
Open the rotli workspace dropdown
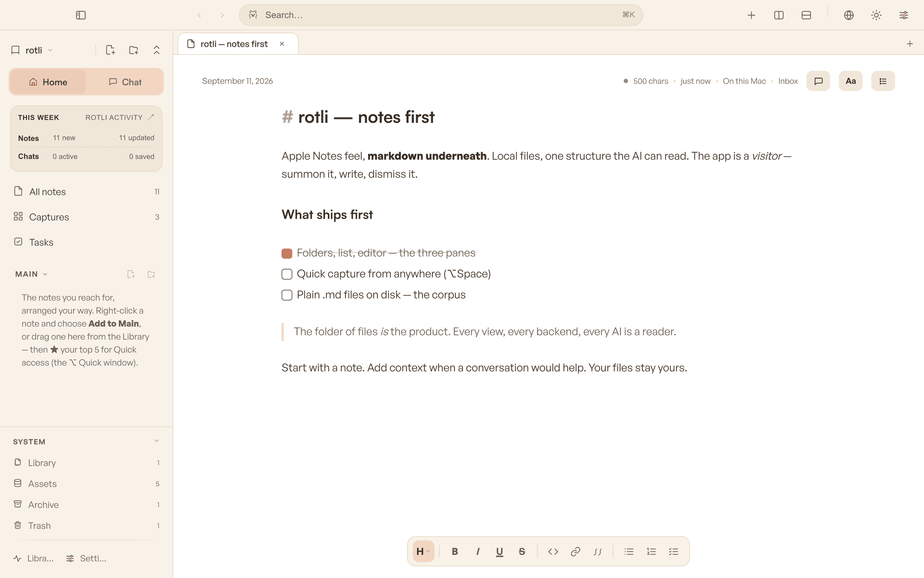coord(32,50)
